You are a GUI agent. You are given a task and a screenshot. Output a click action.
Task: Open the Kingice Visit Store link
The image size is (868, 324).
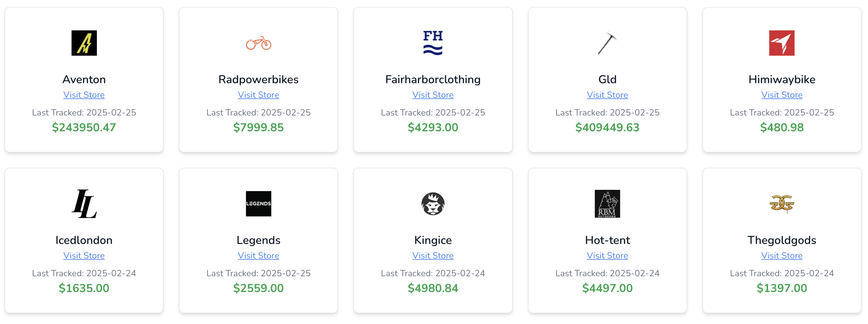[x=433, y=255]
